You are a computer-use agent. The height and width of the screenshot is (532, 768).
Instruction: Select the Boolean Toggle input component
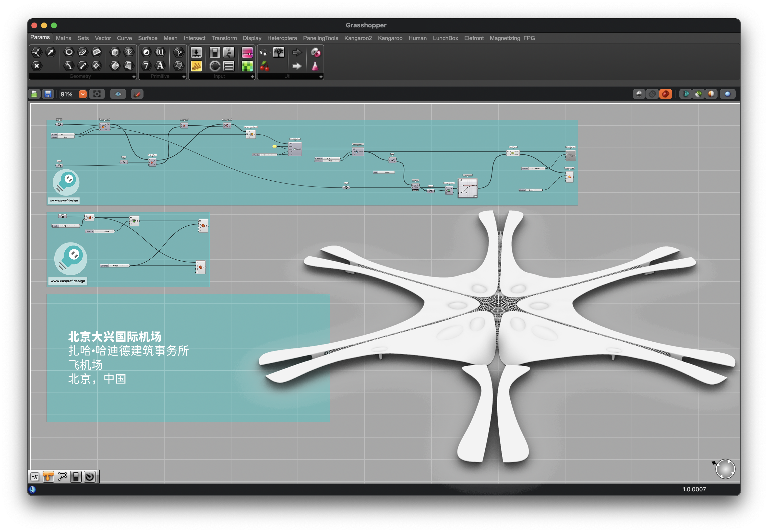pyautogui.click(x=215, y=52)
